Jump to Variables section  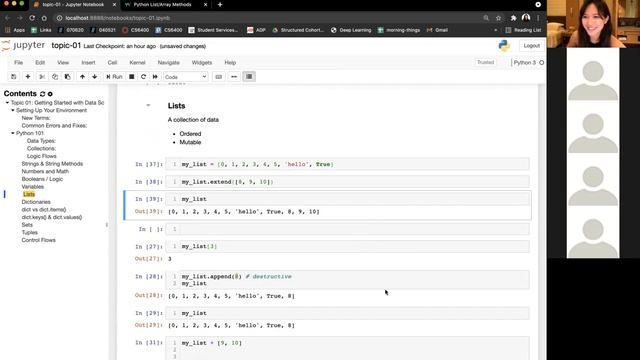[33, 187]
